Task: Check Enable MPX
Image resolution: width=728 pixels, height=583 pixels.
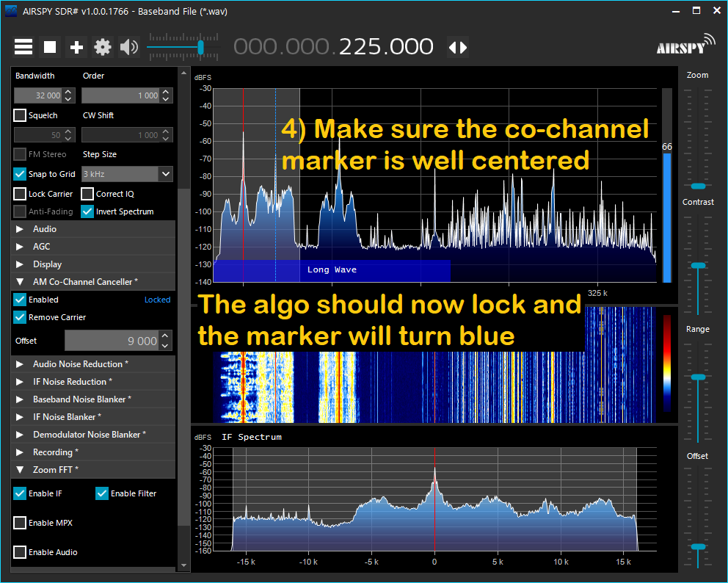Action: [x=20, y=523]
